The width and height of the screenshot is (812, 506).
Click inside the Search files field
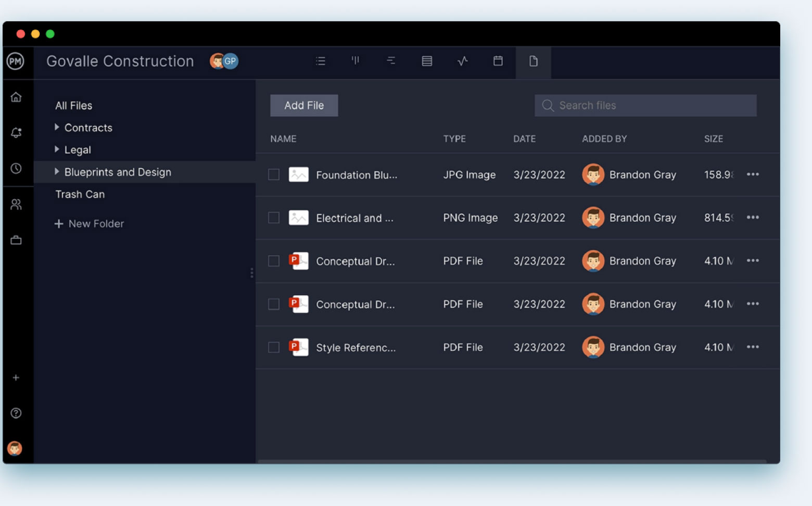tap(645, 105)
